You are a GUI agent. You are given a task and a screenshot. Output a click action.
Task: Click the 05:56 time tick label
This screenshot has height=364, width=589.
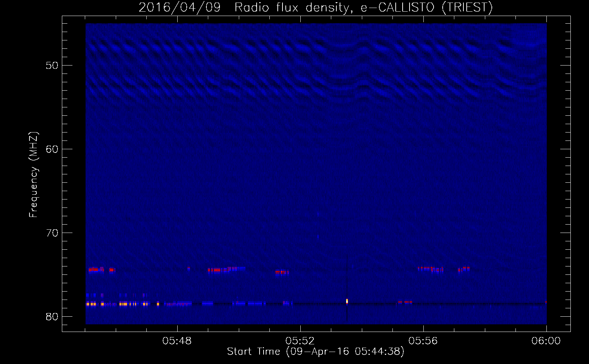[423, 341]
